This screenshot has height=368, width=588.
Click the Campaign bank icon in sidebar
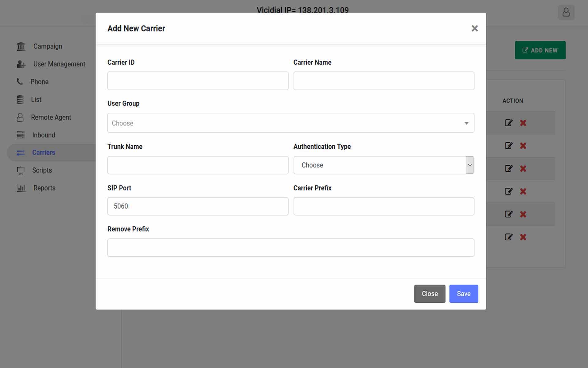[x=21, y=46]
